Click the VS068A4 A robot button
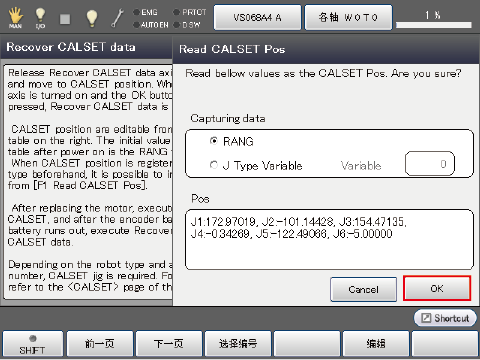The width and height of the screenshot is (480, 360). 257,17
